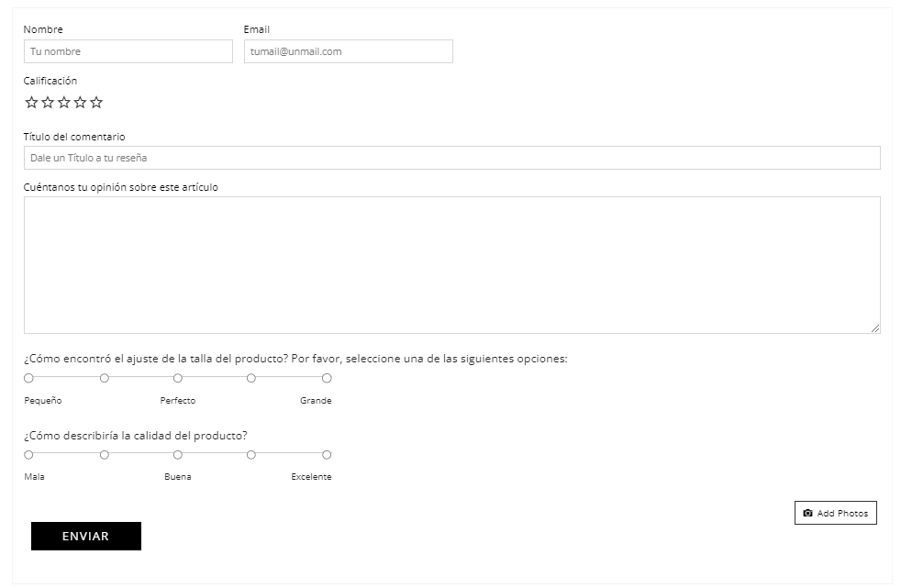Choose the fit option between Perfecto and Grande
Viewport: 901px width, 588px height.
click(x=251, y=378)
